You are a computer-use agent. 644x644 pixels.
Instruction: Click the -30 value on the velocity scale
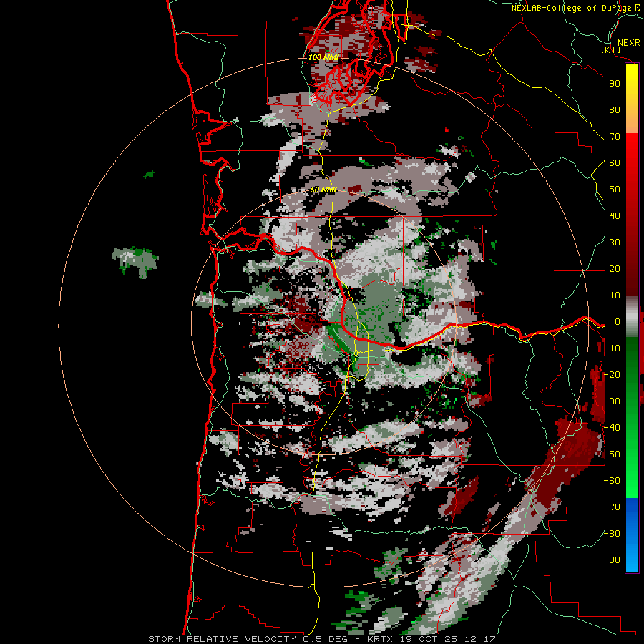612,401
